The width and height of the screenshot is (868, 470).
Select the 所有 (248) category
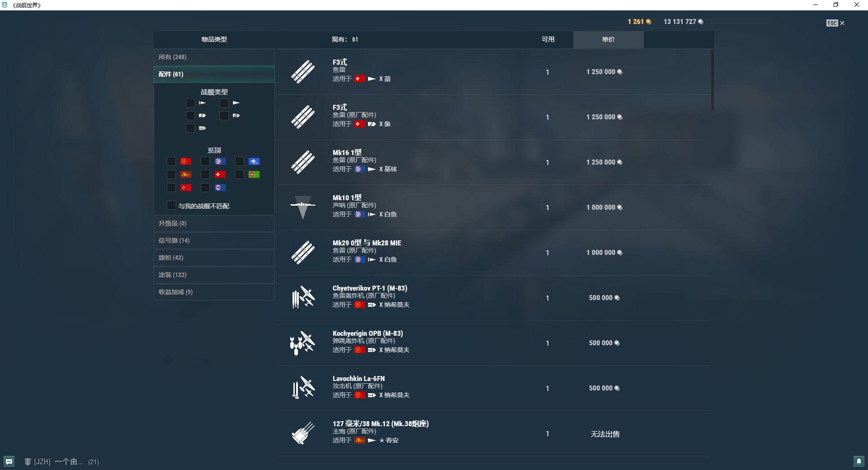pyautogui.click(x=214, y=57)
